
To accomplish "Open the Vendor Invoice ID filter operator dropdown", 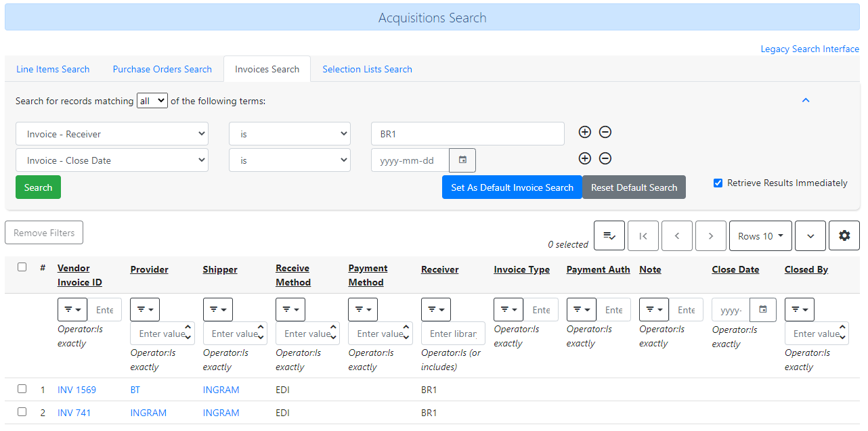I will click(x=72, y=309).
